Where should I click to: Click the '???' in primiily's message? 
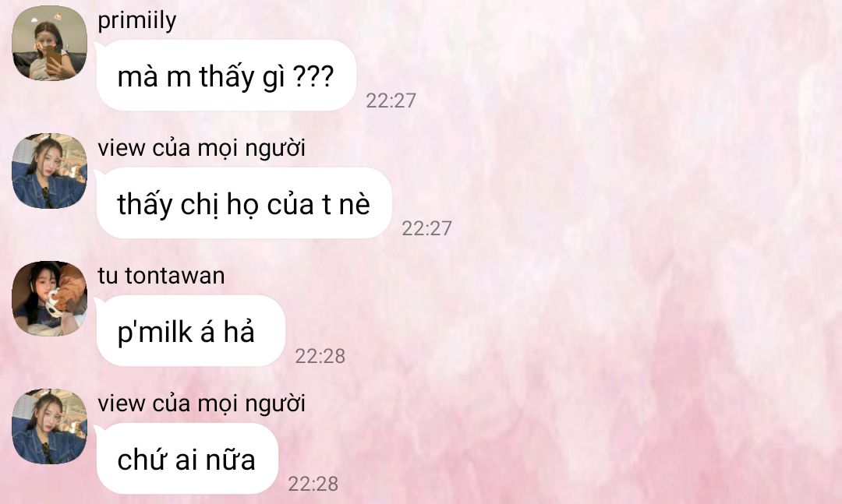313,77
